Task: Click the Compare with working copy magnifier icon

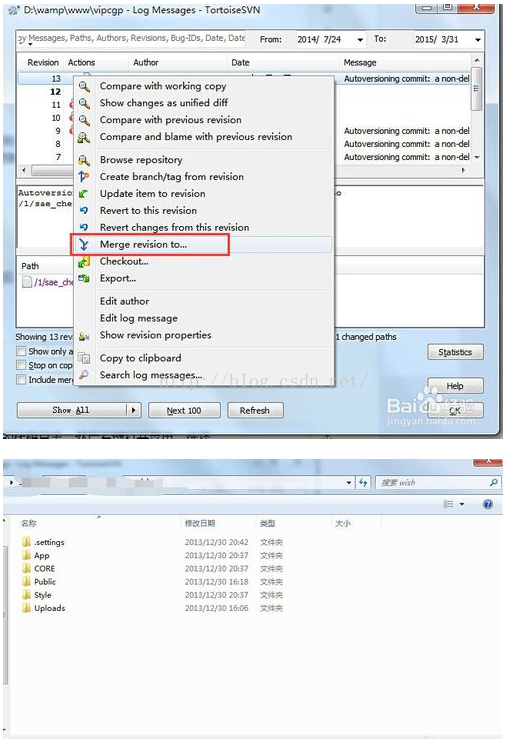Action: tap(84, 86)
